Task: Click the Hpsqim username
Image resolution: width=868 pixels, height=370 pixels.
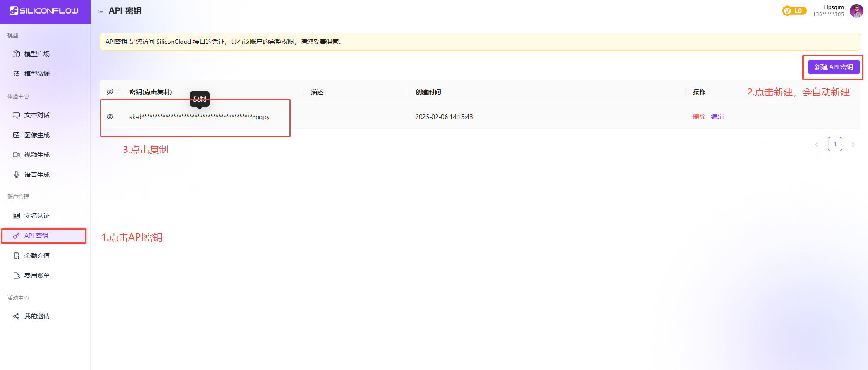Action: (x=834, y=7)
